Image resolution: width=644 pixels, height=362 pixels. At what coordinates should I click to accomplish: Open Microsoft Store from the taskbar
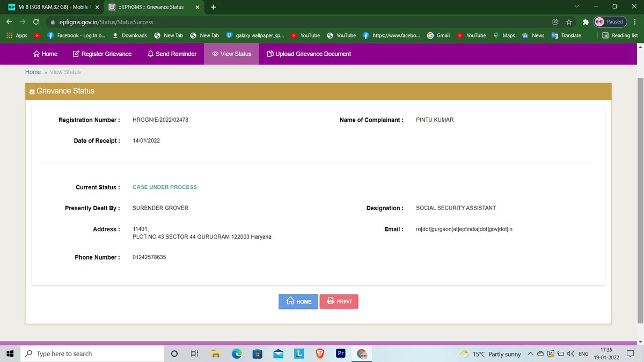(x=258, y=354)
